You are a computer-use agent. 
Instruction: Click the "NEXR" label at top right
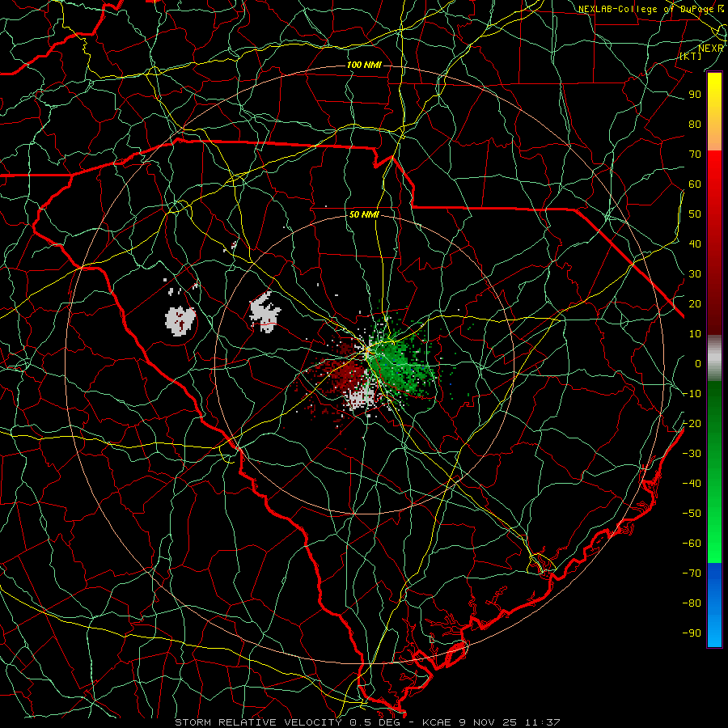pyautogui.click(x=711, y=49)
